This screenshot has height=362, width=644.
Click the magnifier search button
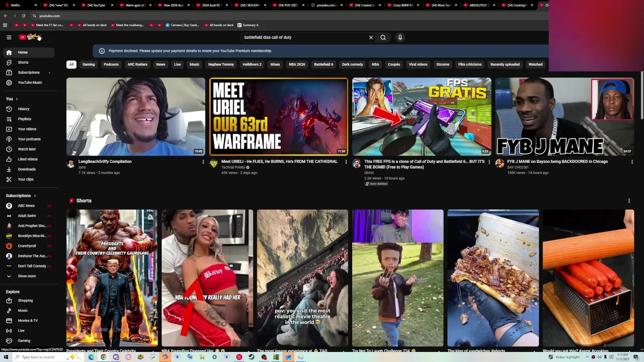[x=383, y=37]
